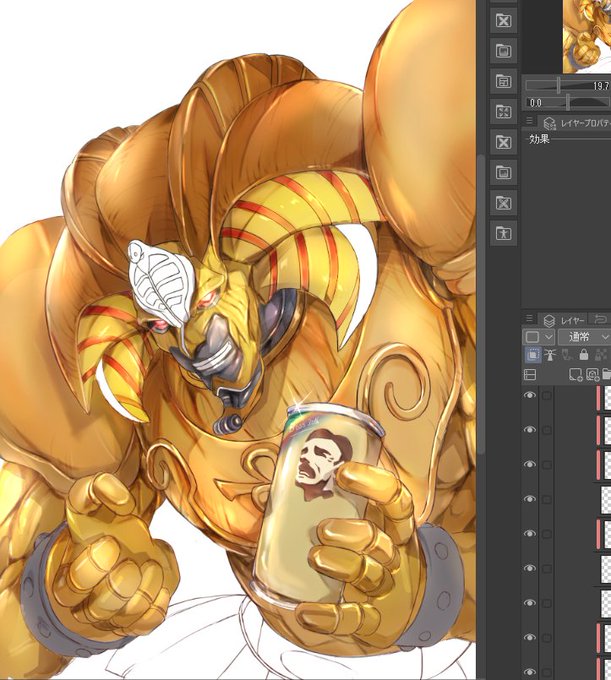Viewport: 611px width, 680px height.
Task: Create a new vector layer
Action: pos(592,374)
